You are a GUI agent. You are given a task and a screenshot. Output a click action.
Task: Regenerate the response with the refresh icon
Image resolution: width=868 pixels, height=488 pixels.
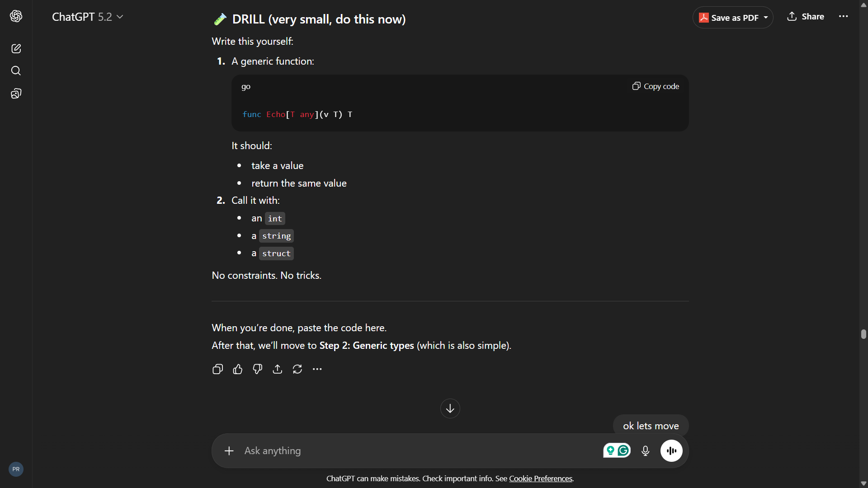click(x=297, y=369)
